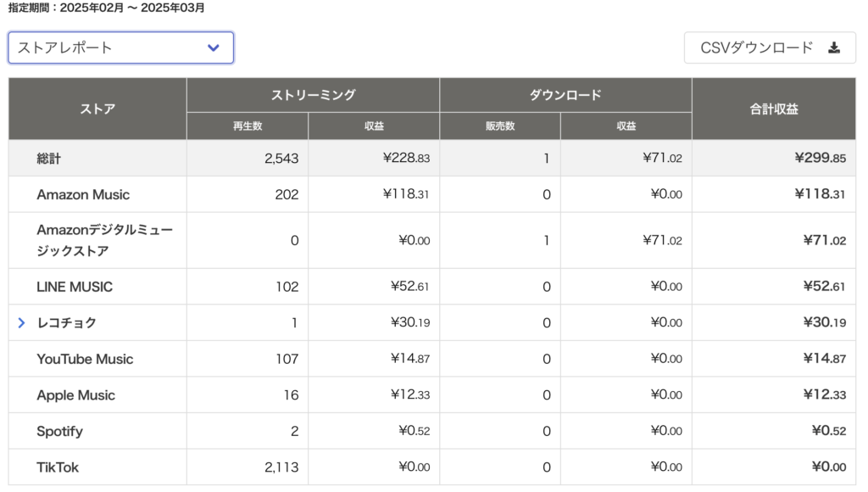
Task: Click the ストリーミング column group header
Action: [313, 95]
